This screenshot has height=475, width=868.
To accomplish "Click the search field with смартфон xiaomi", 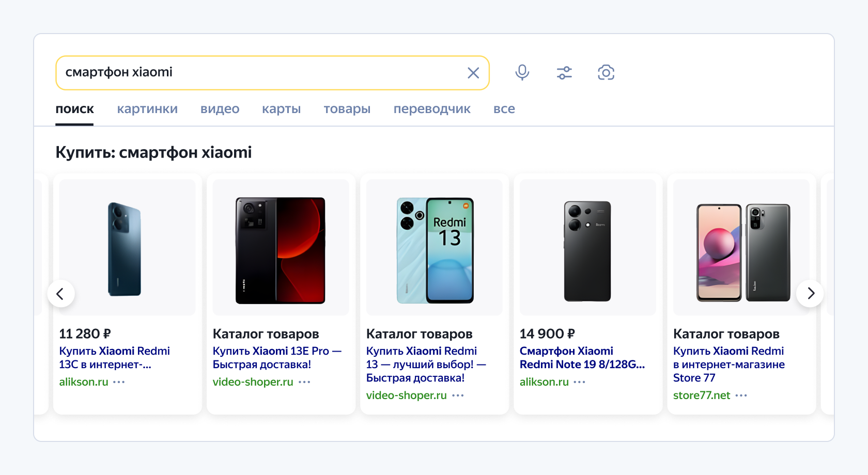I will (258, 73).
